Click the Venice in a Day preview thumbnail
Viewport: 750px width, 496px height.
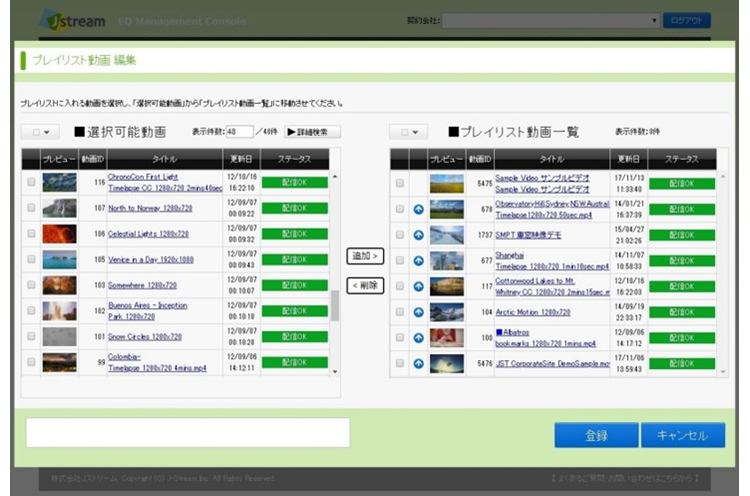[x=59, y=260]
